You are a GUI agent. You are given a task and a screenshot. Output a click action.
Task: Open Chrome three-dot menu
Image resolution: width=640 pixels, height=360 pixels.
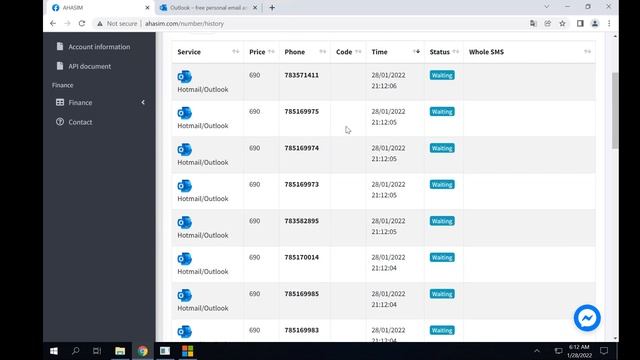click(x=609, y=24)
